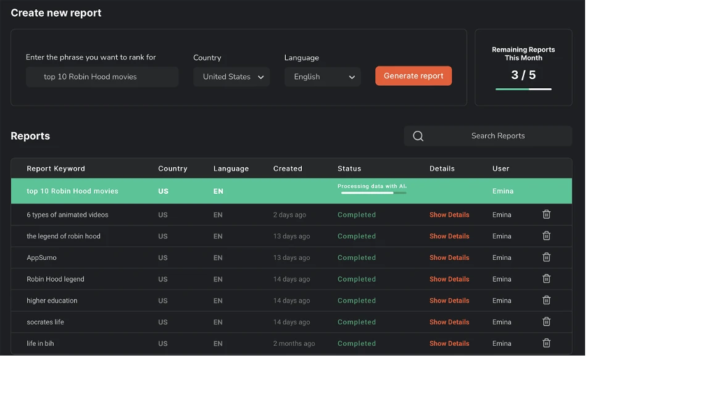
Task: Show Details for 'socrates life'
Action: [449, 322]
